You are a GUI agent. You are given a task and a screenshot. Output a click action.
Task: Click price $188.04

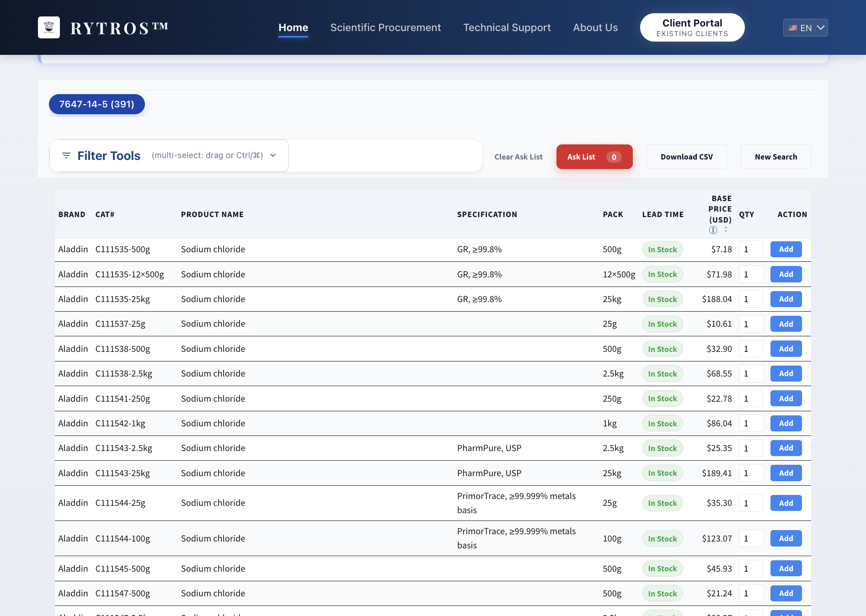tap(716, 299)
